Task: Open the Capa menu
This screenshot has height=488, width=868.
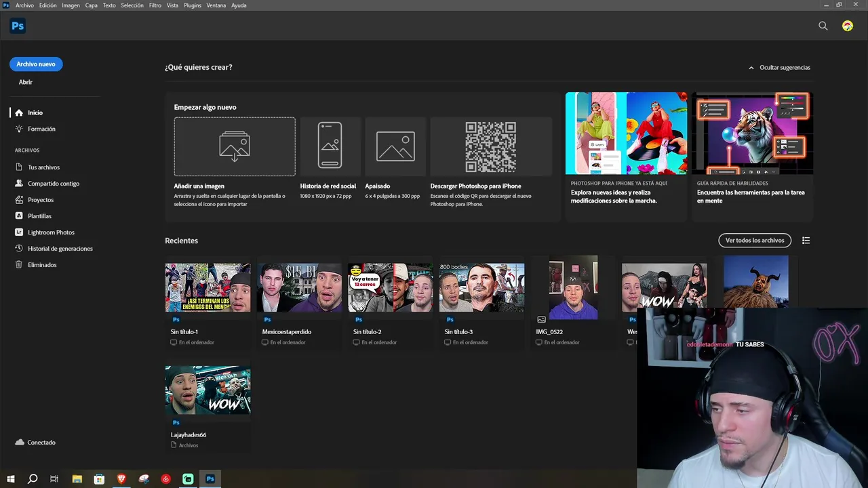Action: (92, 5)
